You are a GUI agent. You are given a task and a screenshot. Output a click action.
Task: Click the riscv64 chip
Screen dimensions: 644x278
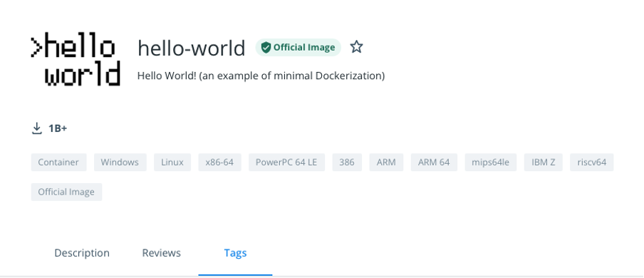click(x=592, y=162)
